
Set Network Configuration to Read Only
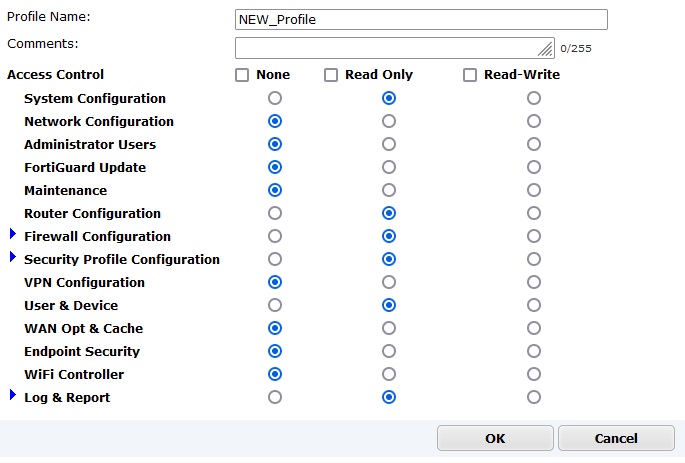[x=389, y=121]
